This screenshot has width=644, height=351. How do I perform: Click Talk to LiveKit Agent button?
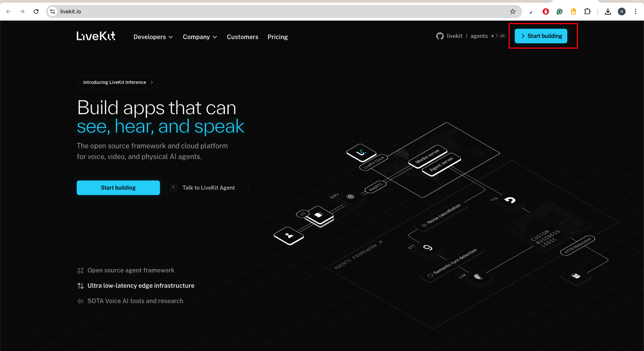[x=208, y=188]
